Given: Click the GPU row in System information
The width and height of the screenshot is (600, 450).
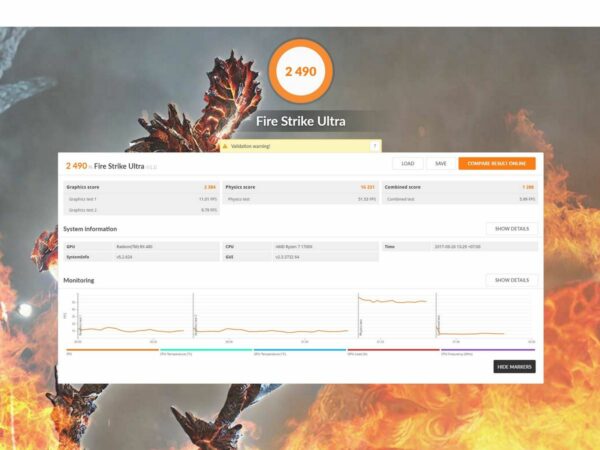Looking at the screenshot, I should [141, 246].
